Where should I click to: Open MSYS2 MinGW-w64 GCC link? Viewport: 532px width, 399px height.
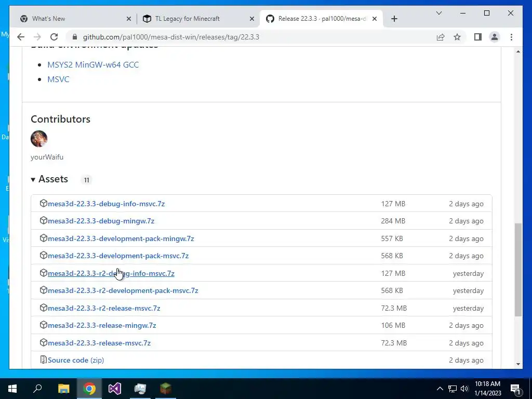coord(93,64)
